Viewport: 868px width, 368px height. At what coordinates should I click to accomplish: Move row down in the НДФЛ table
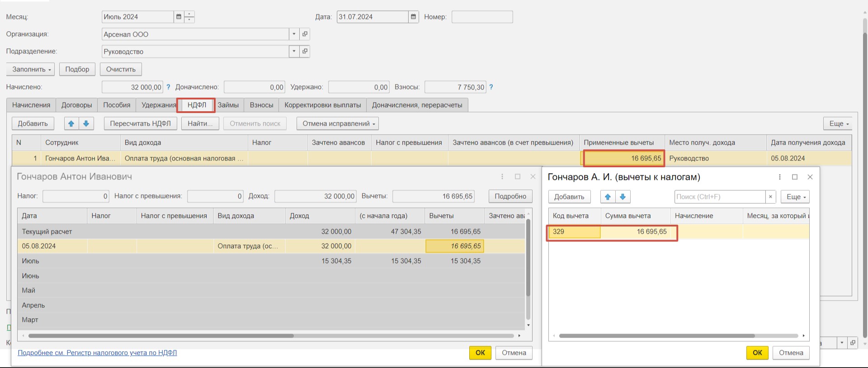[86, 123]
